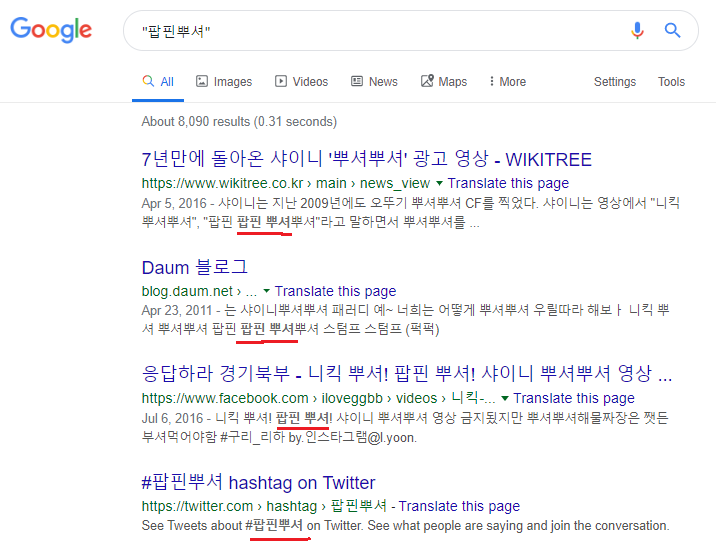Click the Apr 23, 2011 snippet text

tap(405, 320)
